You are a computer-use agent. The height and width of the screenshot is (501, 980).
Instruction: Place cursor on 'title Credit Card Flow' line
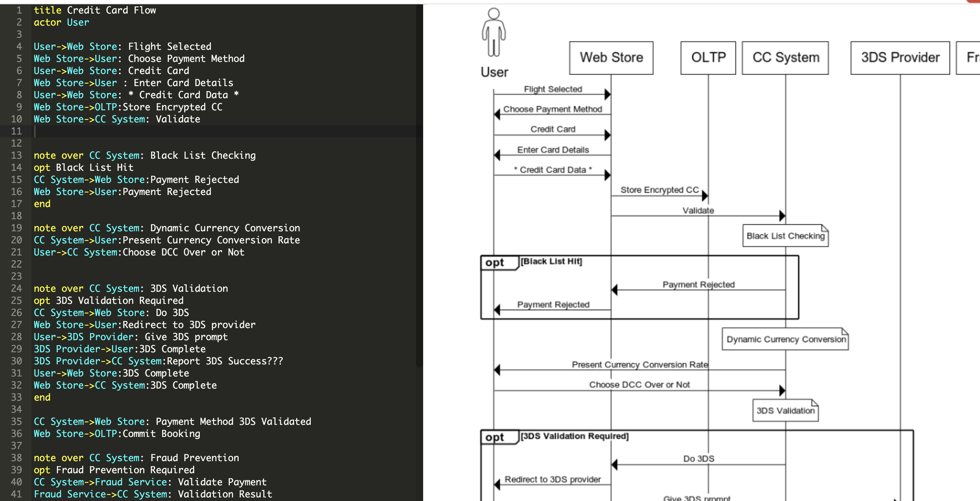(95, 10)
